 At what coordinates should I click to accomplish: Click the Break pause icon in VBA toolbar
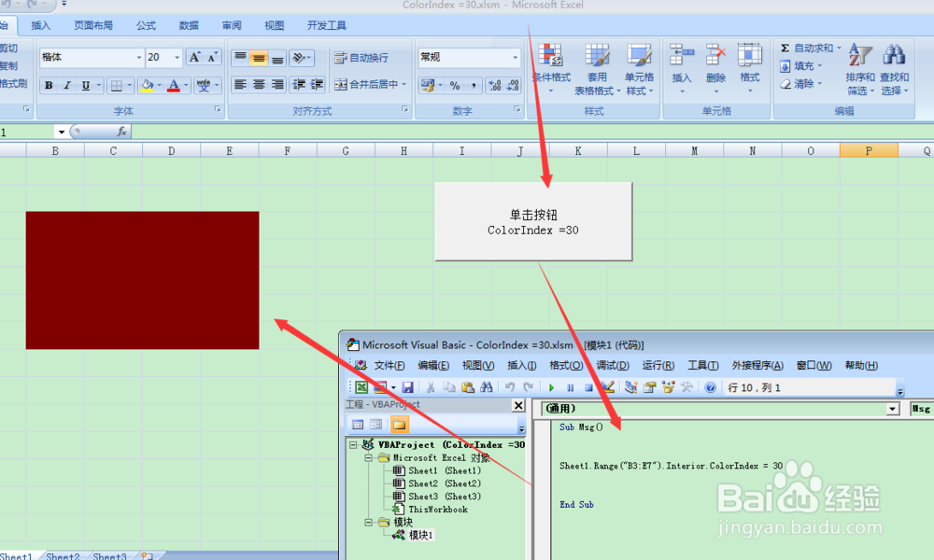[x=570, y=387]
